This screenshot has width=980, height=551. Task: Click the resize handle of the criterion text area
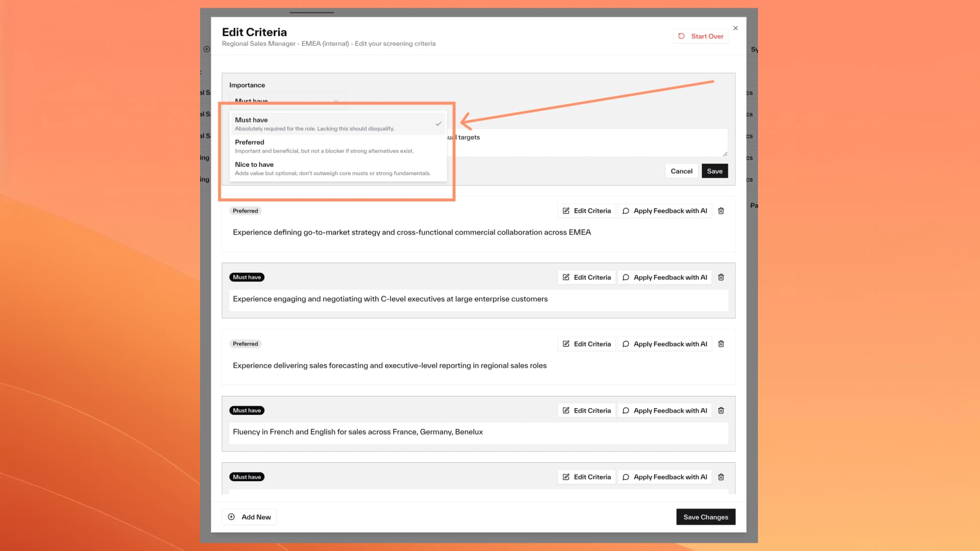(725, 154)
